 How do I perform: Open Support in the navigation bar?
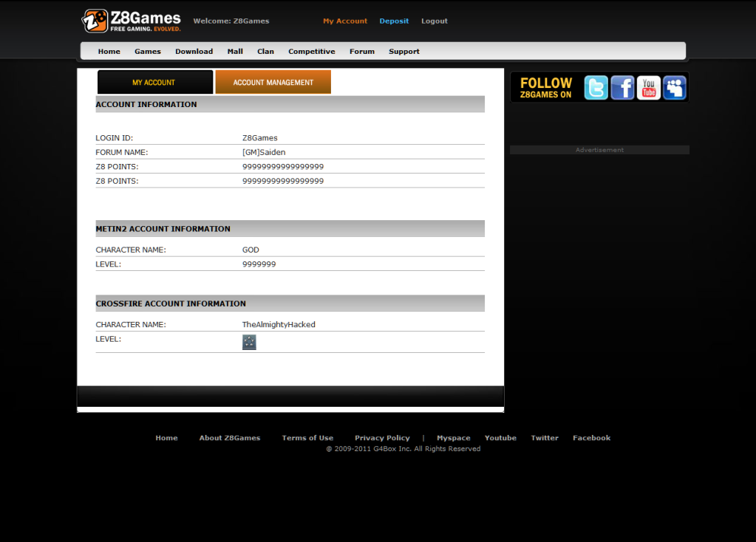click(403, 52)
